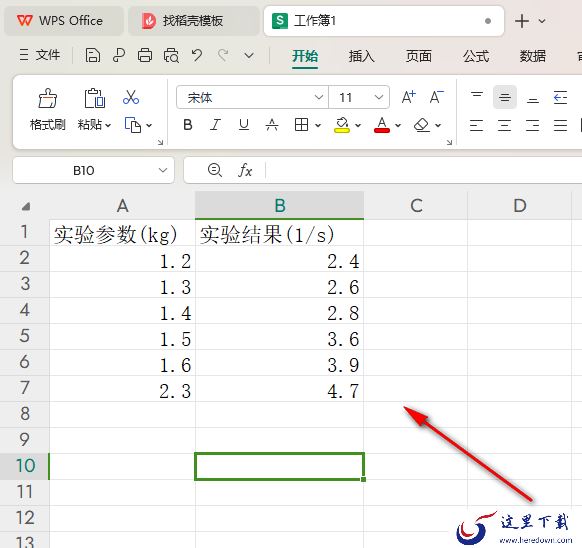Expand the Name Box dropdown arrow
The width and height of the screenshot is (582, 548).
(163, 170)
